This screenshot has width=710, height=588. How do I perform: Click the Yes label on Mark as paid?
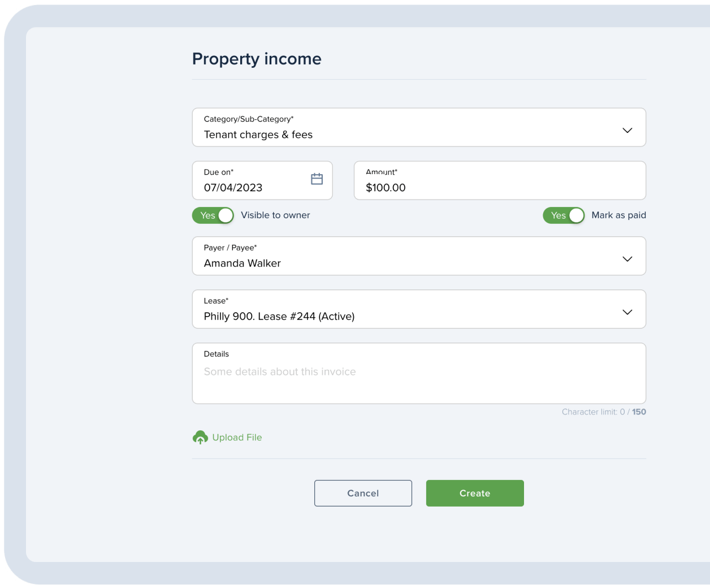point(557,215)
